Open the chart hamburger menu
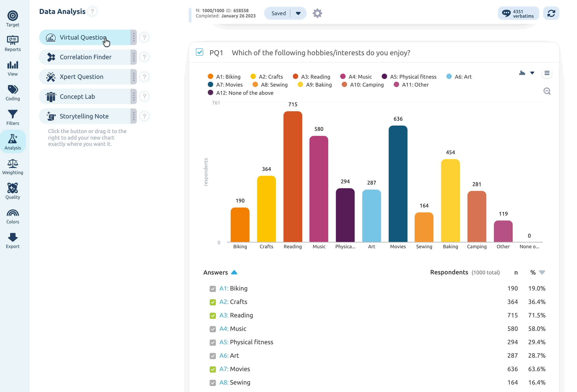 click(x=547, y=73)
